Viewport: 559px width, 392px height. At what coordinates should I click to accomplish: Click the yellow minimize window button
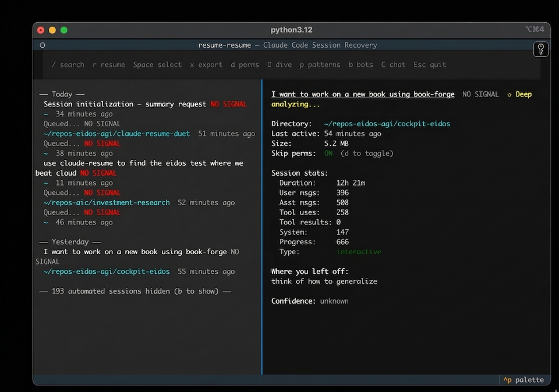(52, 30)
